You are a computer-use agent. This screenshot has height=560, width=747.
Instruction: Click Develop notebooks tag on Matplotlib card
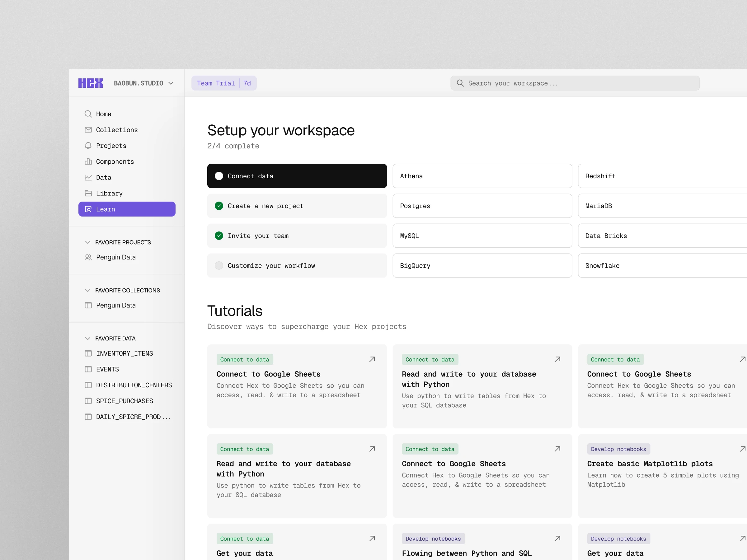619,449
